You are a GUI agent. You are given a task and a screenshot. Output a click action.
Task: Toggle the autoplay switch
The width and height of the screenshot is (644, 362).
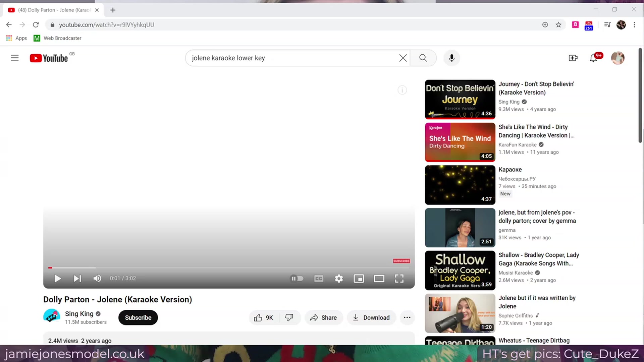pyautogui.click(x=297, y=279)
